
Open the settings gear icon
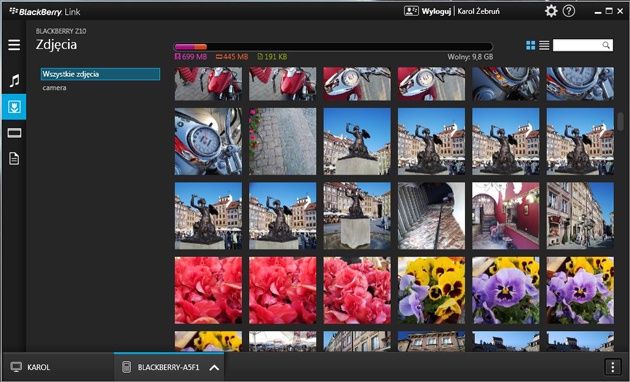(x=551, y=11)
